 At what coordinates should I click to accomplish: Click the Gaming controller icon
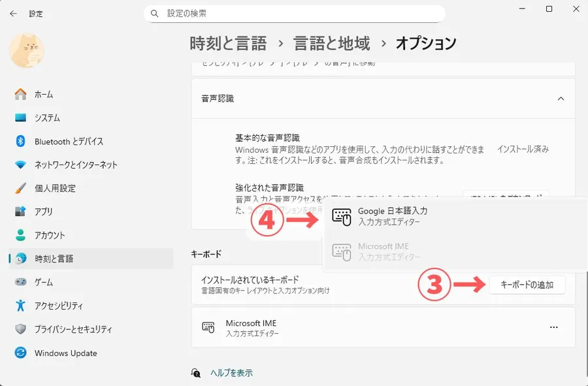(x=20, y=282)
